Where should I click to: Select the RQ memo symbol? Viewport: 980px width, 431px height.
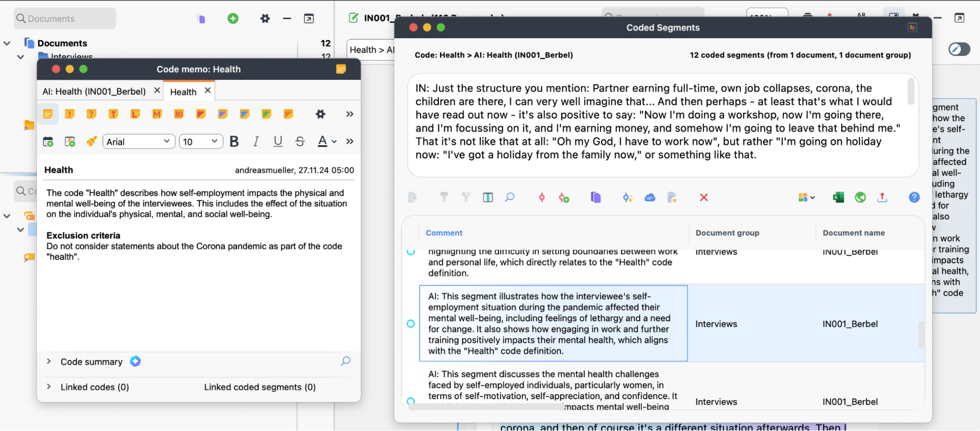coord(178,114)
